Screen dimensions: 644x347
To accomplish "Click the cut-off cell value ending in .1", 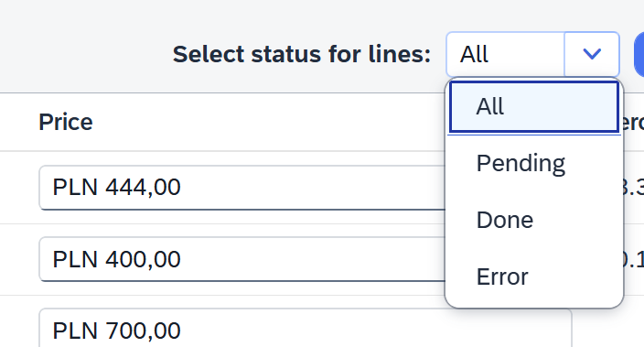I will [x=634, y=259].
